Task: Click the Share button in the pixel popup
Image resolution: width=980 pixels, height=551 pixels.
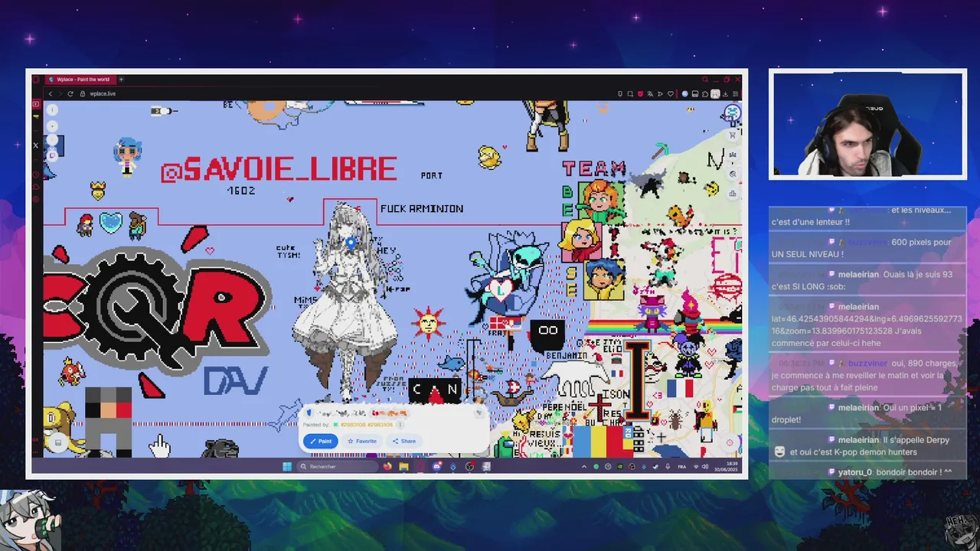Action: (403, 441)
